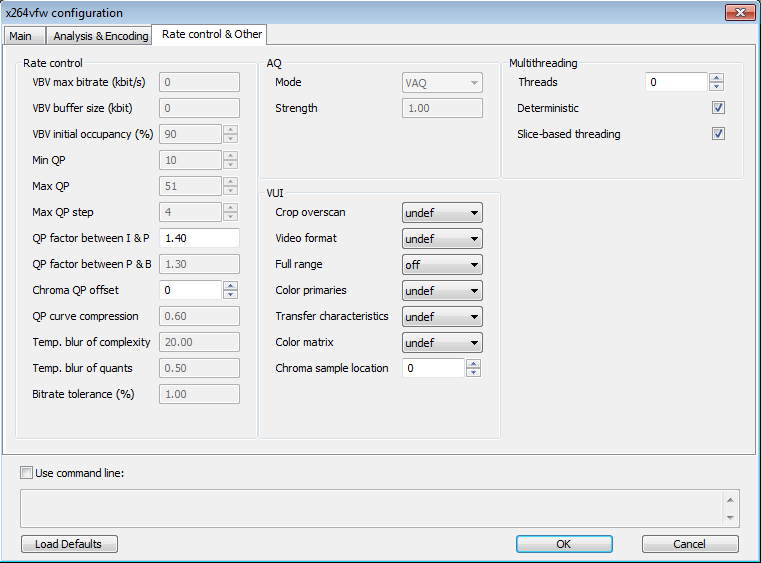Click command line scrollbar down arrow

tap(730, 517)
